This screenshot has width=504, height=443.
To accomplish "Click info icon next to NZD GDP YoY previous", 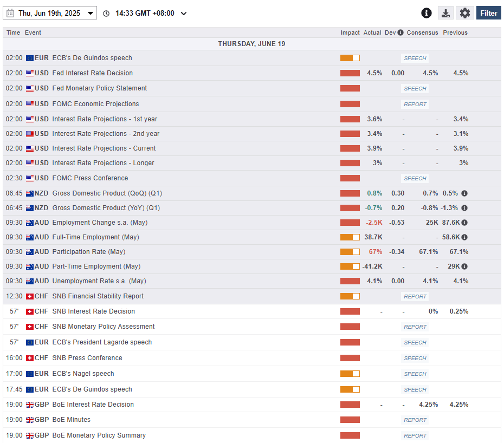I will pos(464,208).
